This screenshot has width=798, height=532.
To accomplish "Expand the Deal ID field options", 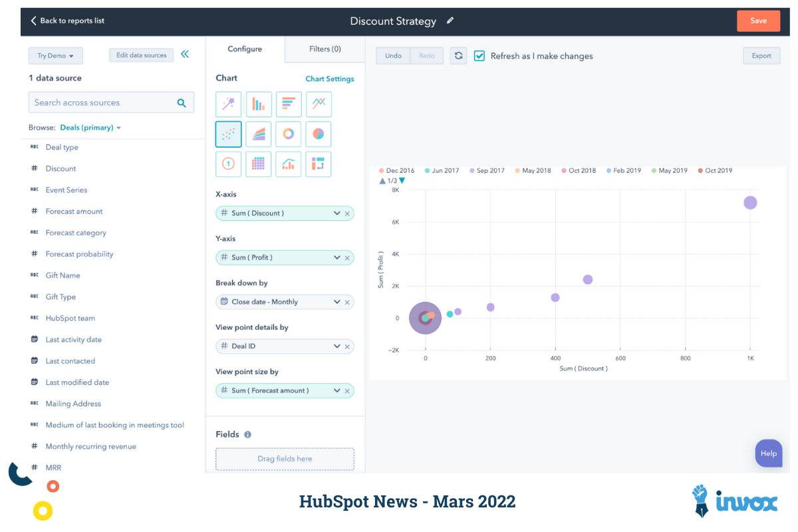I will tap(337, 346).
